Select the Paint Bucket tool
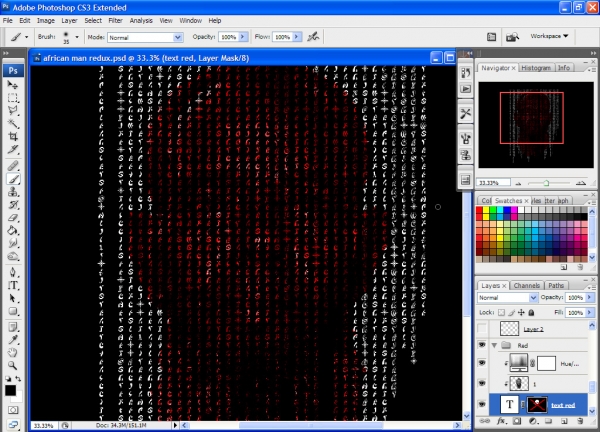600x432 pixels. [x=13, y=231]
